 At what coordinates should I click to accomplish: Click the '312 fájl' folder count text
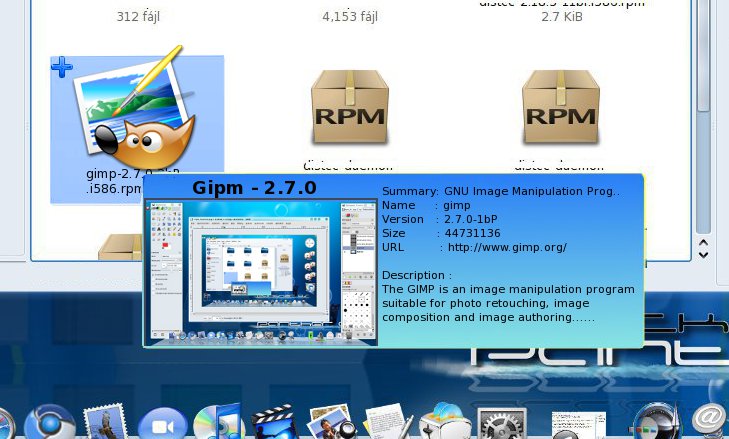[x=138, y=17]
